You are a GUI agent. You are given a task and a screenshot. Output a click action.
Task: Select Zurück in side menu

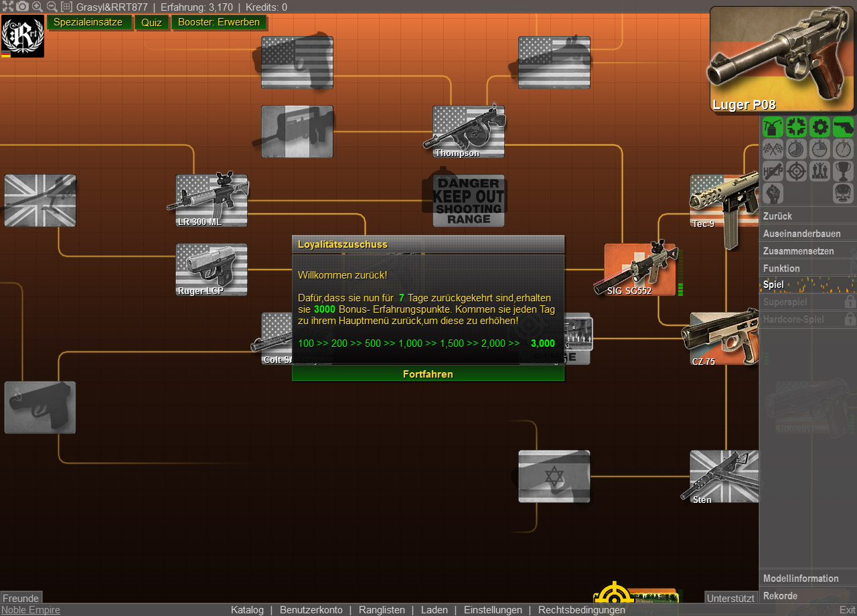click(807, 216)
